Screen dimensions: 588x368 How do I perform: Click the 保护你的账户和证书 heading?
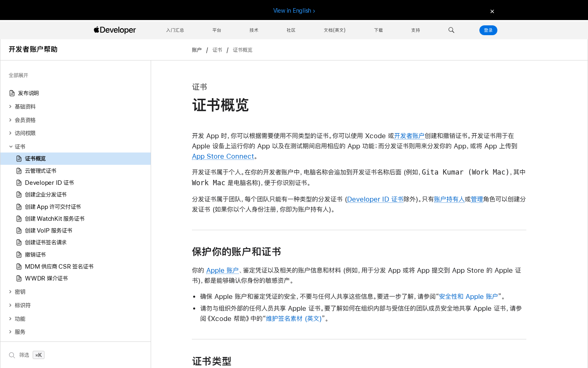tap(236, 251)
